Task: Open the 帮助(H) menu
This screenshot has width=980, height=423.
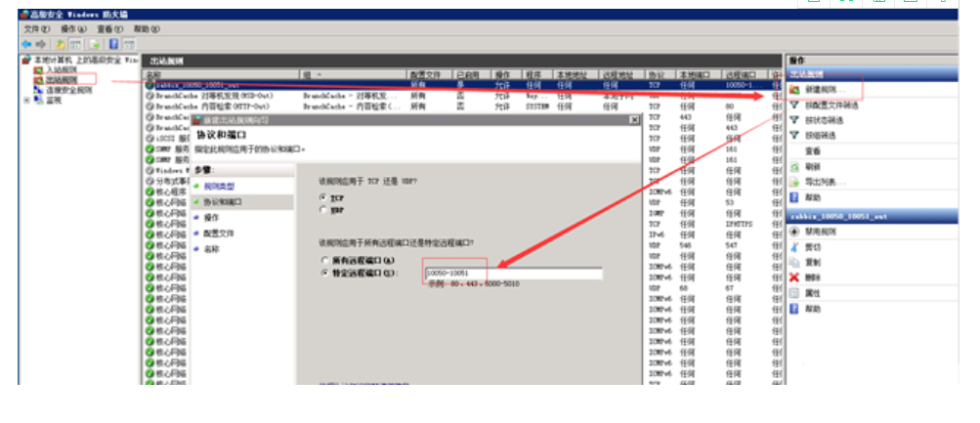Action: click(147, 28)
